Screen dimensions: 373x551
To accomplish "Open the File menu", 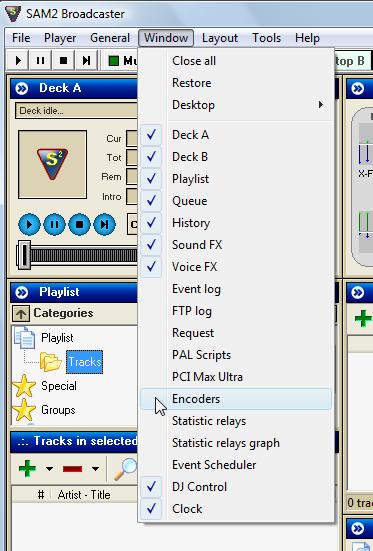I will coord(21,38).
